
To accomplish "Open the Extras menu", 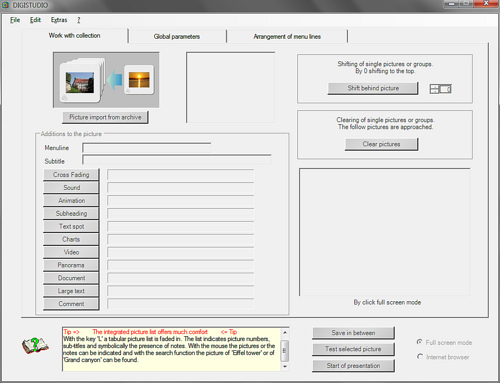I will tap(59, 20).
